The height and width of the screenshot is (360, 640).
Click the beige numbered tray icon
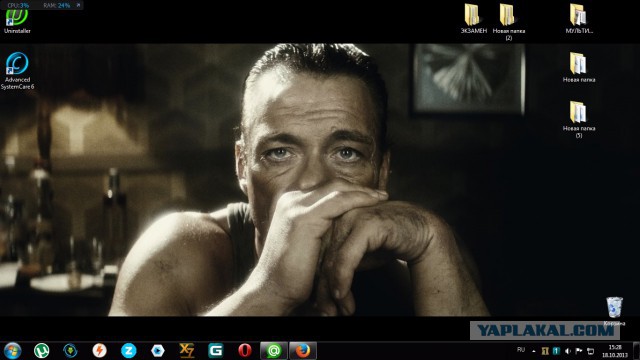(x=545, y=351)
